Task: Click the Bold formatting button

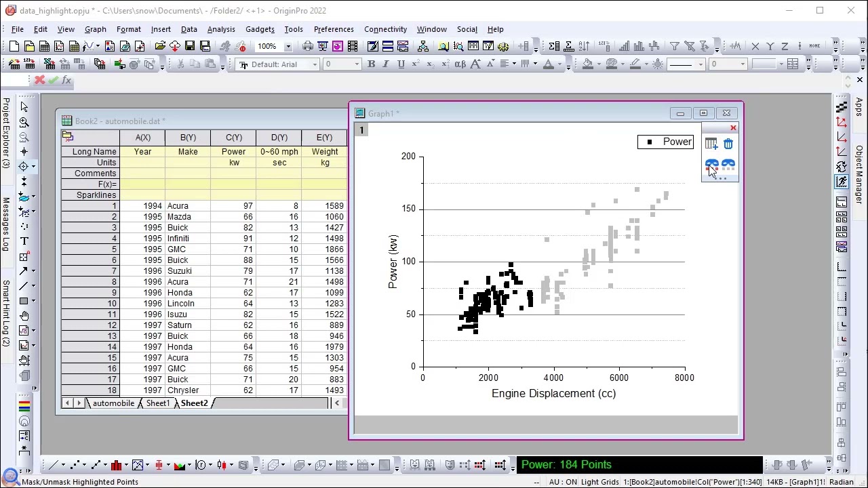Action: (371, 64)
